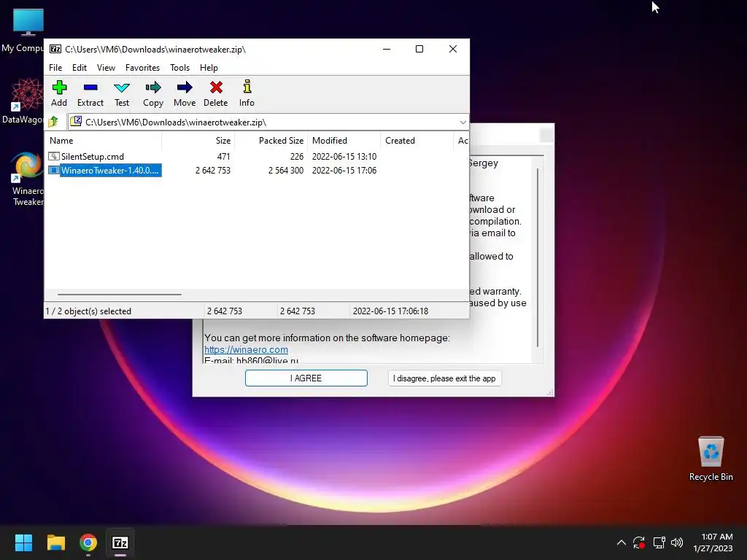Sort by Size column header
This screenshot has width=747, height=560.
(x=198, y=141)
